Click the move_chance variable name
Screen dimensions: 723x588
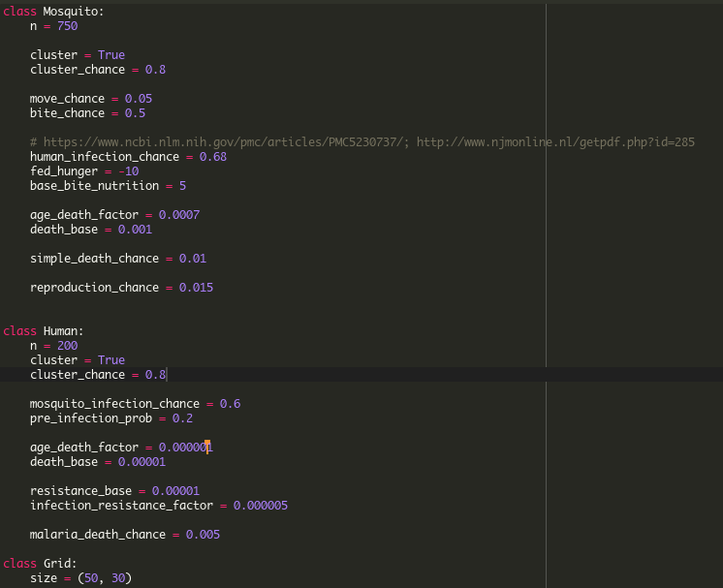[67, 99]
